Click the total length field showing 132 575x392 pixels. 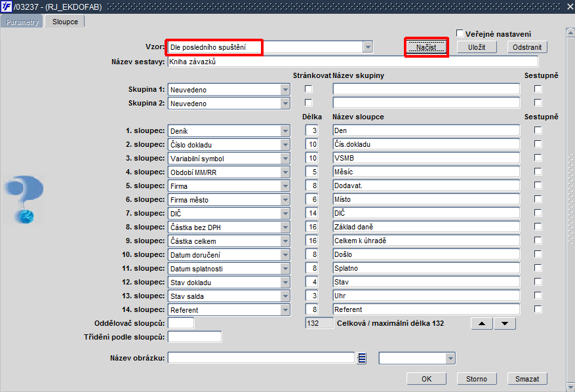point(319,323)
